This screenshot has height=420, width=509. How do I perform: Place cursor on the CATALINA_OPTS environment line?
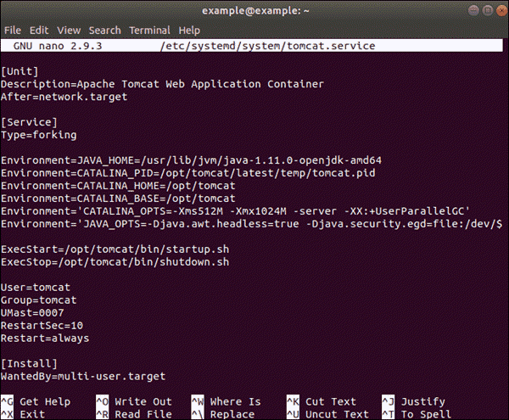[x=235, y=211]
